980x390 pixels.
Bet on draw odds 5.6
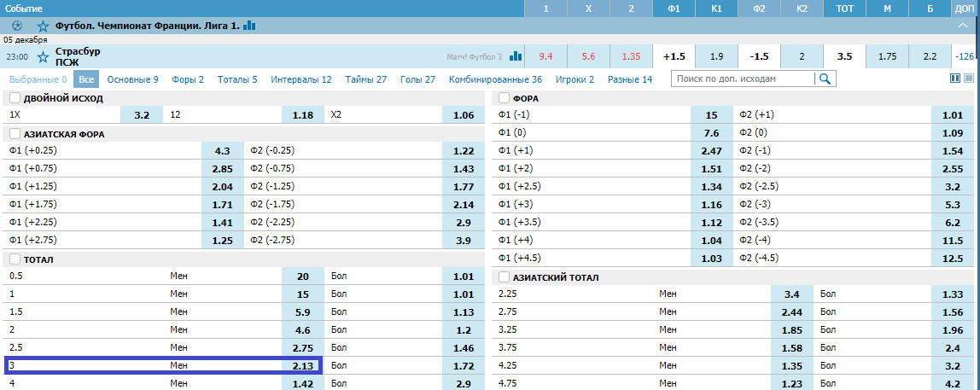(588, 56)
